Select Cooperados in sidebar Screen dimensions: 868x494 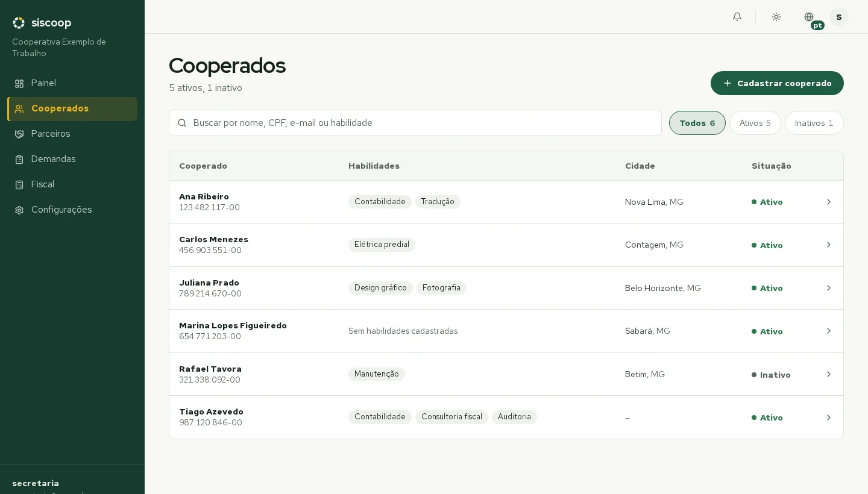tap(72, 109)
